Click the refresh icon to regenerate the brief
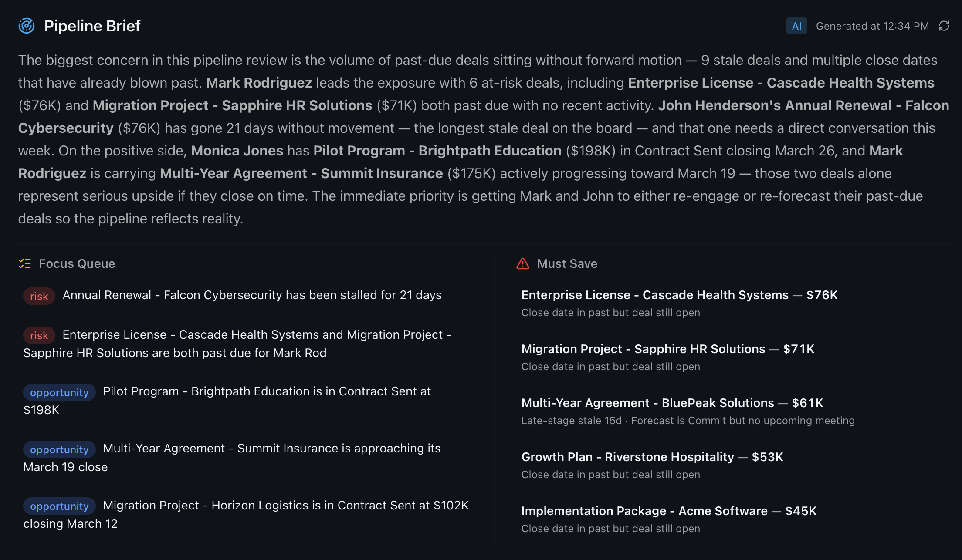Image resolution: width=962 pixels, height=560 pixels. coord(944,26)
